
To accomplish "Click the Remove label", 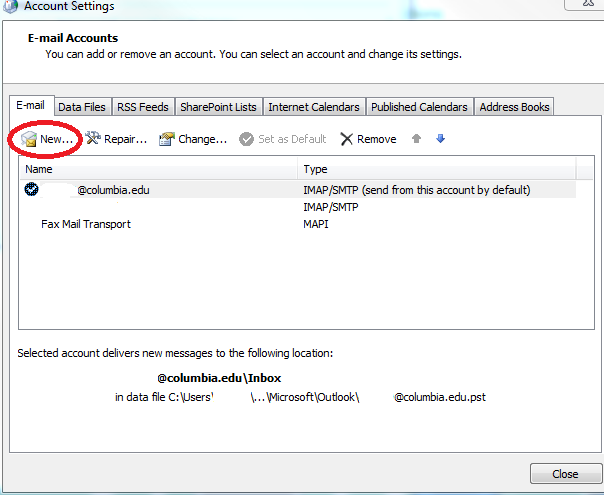I will pyautogui.click(x=377, y=139).
